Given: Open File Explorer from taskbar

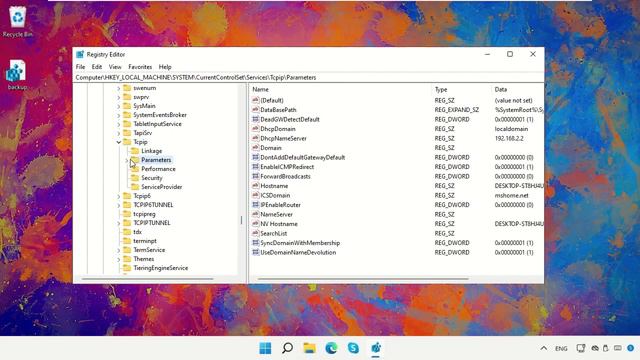Looking at the screenshot, I should [309, 348].
